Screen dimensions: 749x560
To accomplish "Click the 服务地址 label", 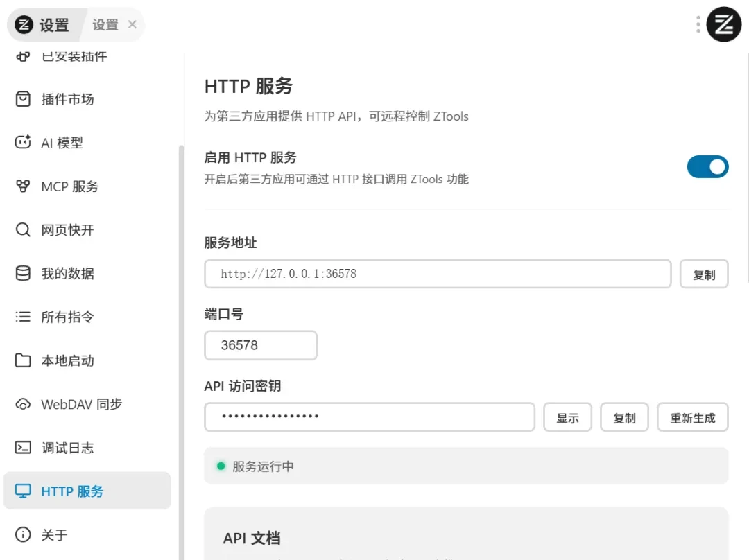I will point(230,243).
